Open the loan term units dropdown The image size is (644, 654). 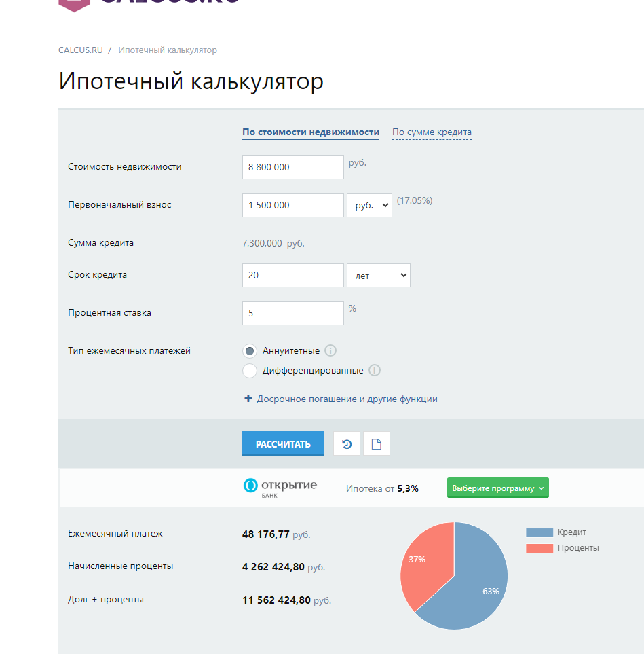[x=378, y=276]
